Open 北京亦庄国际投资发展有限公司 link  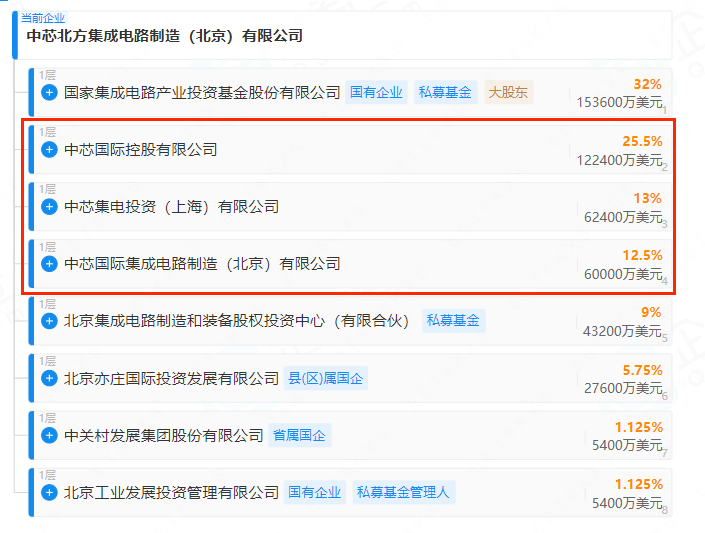[171, 378]
